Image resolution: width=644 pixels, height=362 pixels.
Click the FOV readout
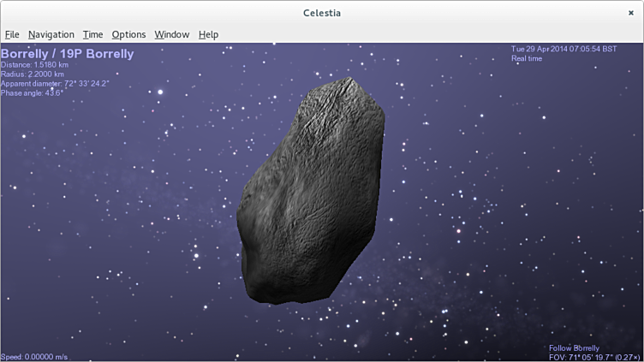pos(593,357)
